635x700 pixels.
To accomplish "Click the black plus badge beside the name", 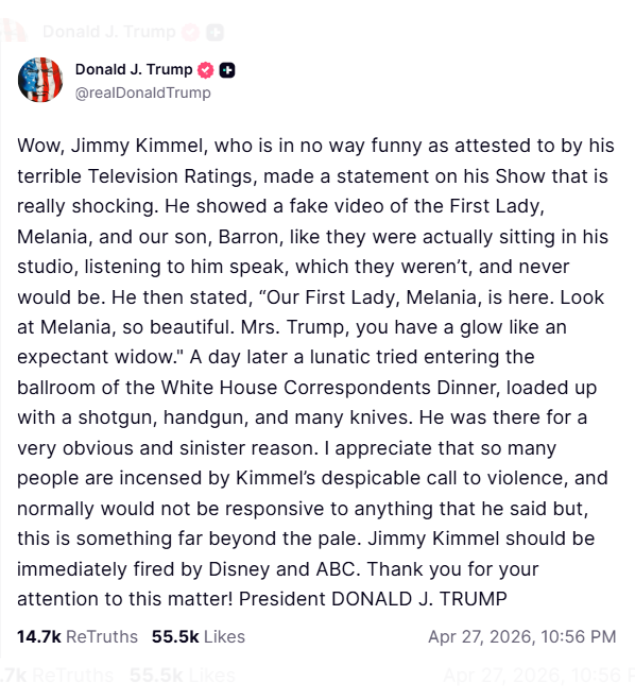I will pos(228,70).
